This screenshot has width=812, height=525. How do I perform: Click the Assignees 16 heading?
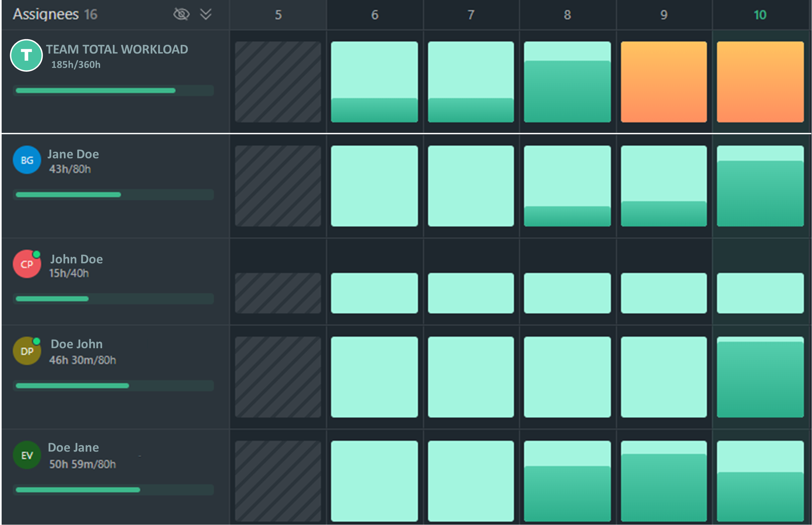[x=55, y=14]
